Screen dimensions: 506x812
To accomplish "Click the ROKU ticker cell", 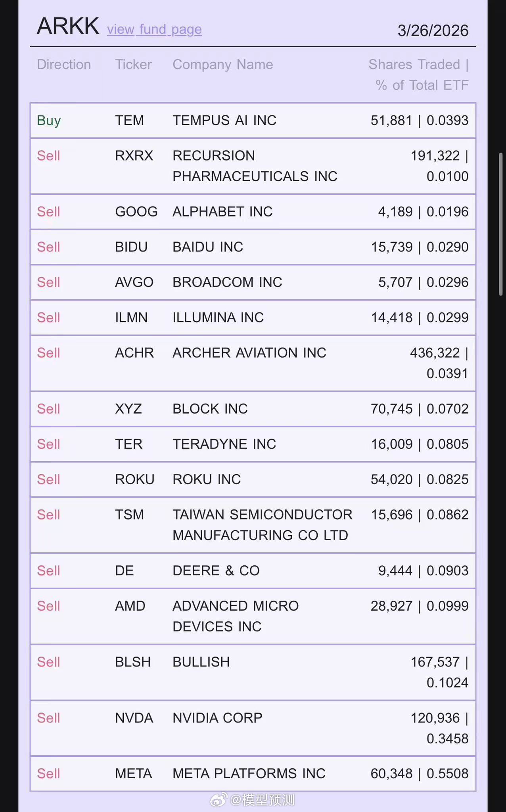I will pyautogui.click(x=134, y=479).
